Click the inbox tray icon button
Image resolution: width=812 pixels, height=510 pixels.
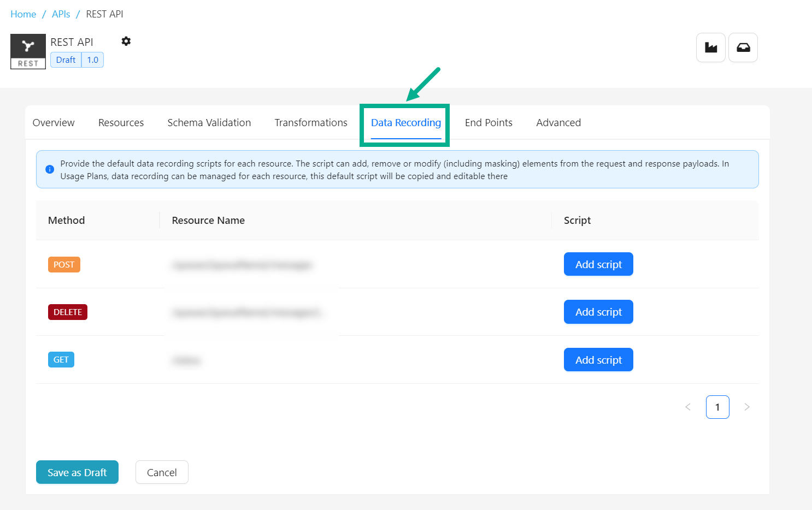pyautogui.click(x=743, y=48)
